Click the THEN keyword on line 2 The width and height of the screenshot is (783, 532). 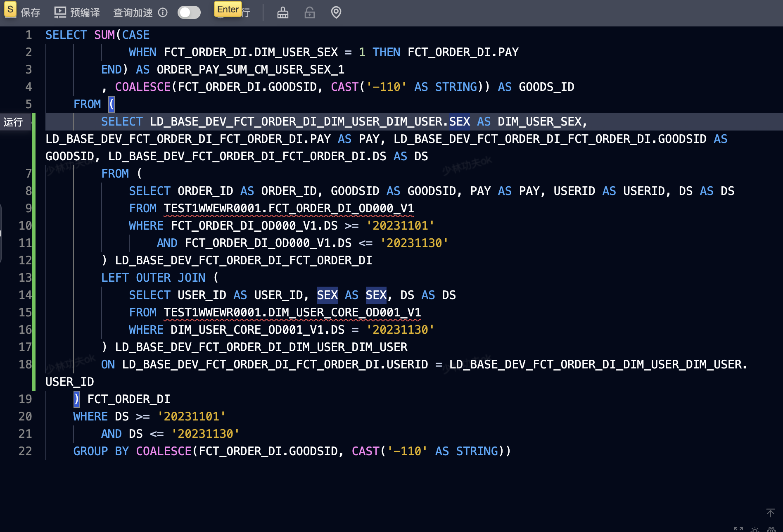(387, 52)
